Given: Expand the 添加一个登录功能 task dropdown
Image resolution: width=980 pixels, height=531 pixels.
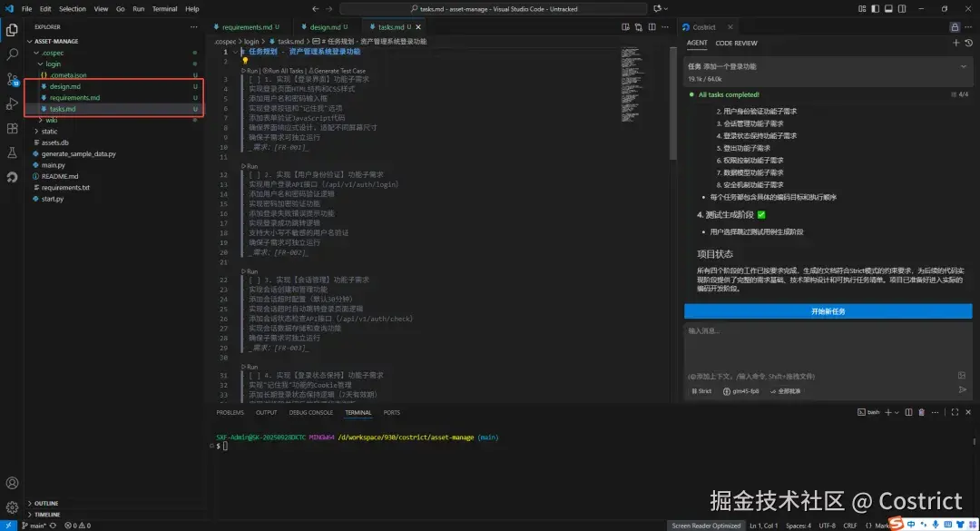Looking at the screenshot, I should (x=964, y=65).
